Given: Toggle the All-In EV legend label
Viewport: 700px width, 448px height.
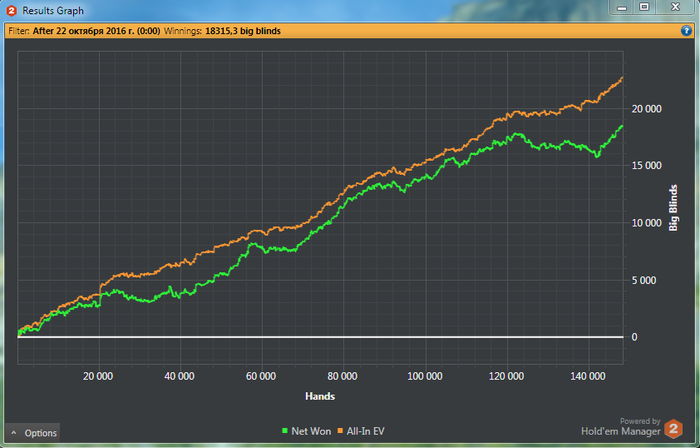Looking at the screenshot, I should pos(365,431).
